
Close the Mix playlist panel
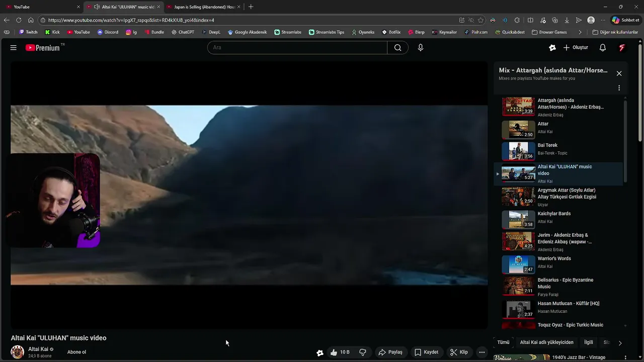point(619,73)
